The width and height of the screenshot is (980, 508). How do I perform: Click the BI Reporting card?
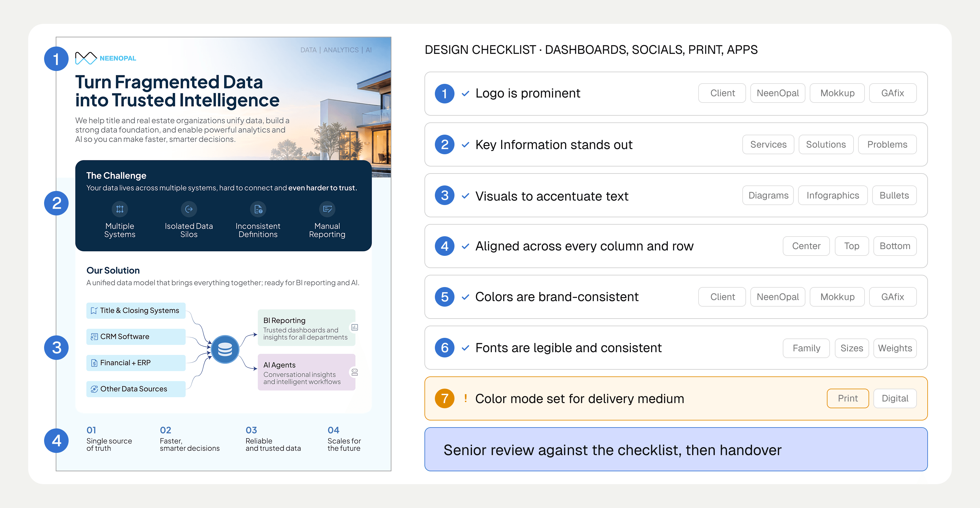point(307,328)
